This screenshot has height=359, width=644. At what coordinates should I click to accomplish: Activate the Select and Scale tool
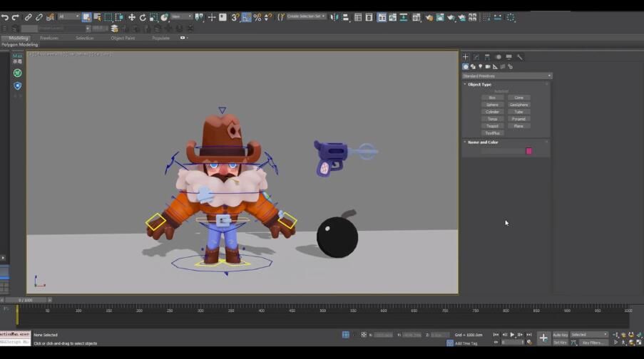[153, 17]
